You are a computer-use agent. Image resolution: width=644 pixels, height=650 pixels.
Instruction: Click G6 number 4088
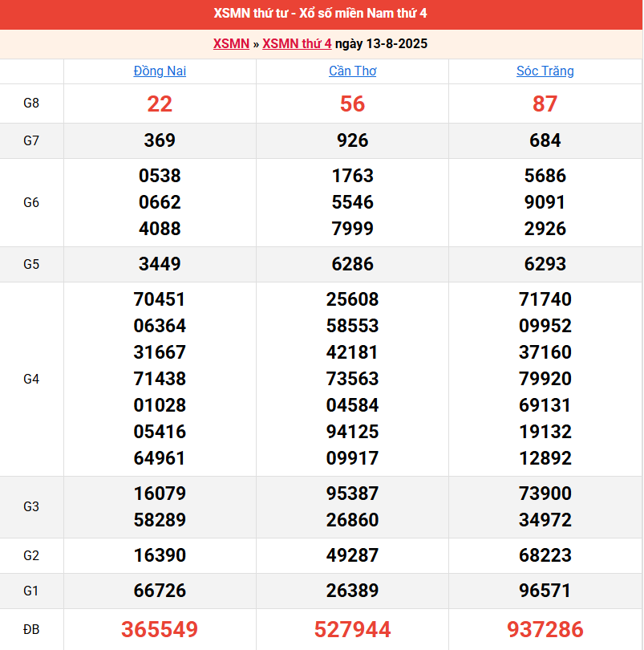tap(160, 229)
